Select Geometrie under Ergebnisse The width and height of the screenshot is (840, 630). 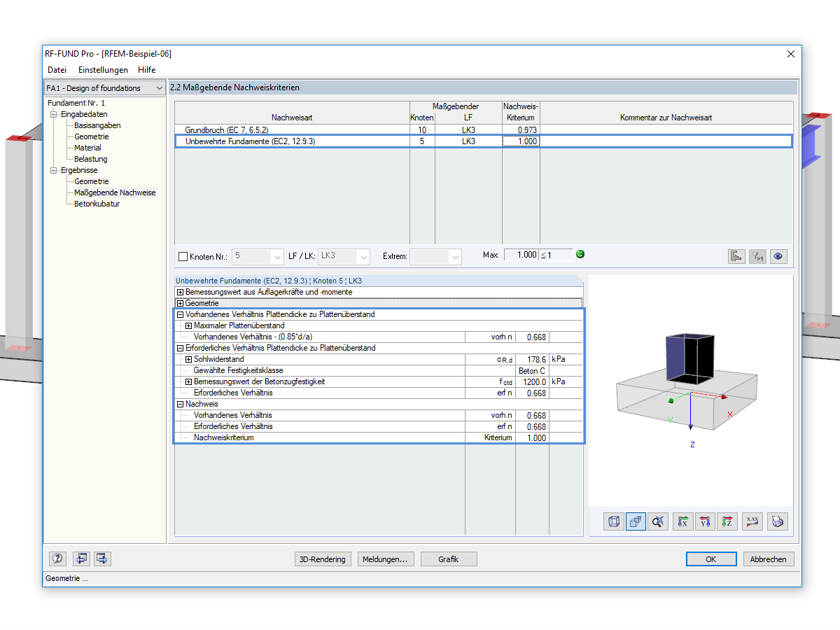coord(92,181)
